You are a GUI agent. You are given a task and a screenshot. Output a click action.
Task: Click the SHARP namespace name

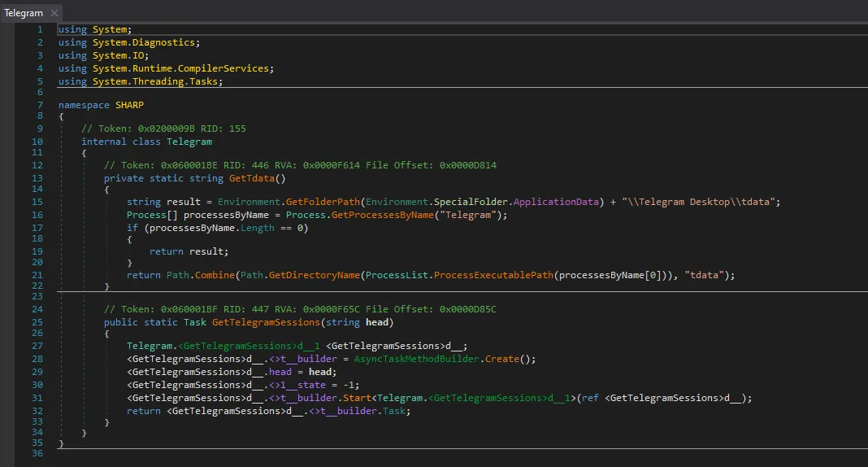[129, 105]
